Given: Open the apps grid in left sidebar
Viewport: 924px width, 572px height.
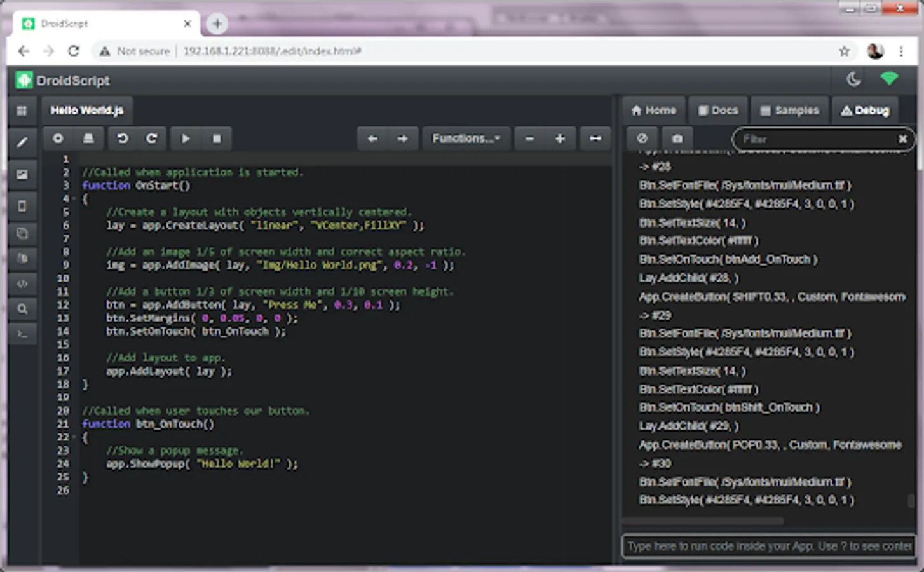Looking at the screenshot, I should 22,111.
